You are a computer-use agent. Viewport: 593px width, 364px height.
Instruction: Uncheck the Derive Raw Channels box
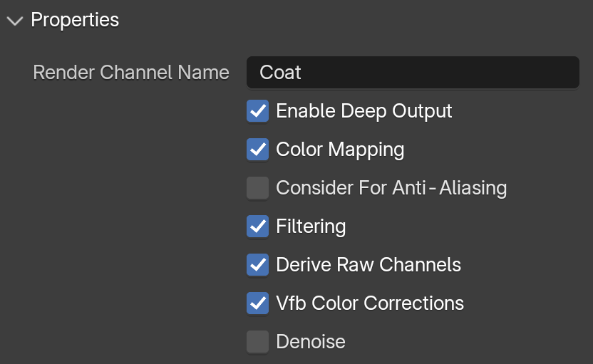point(257,264)
